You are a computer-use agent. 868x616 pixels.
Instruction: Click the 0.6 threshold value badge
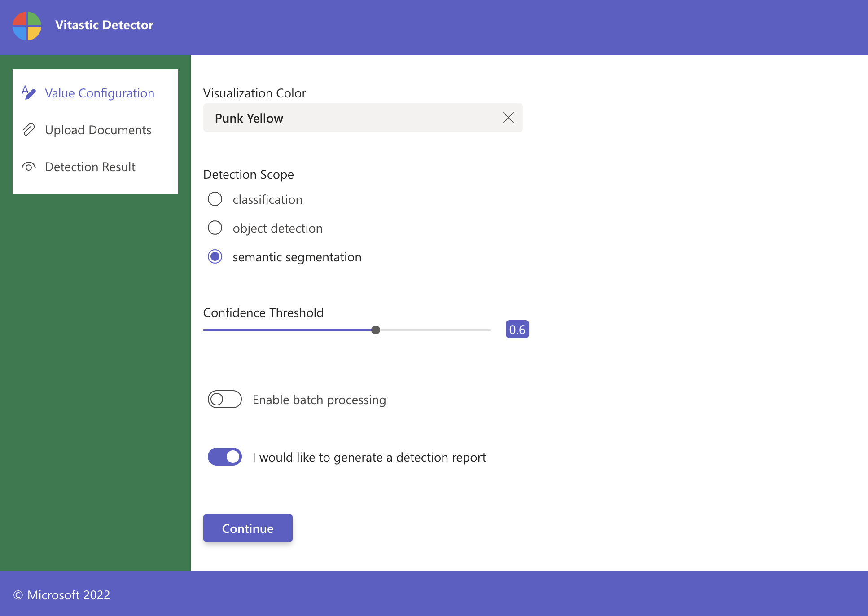tap(517, 330)
